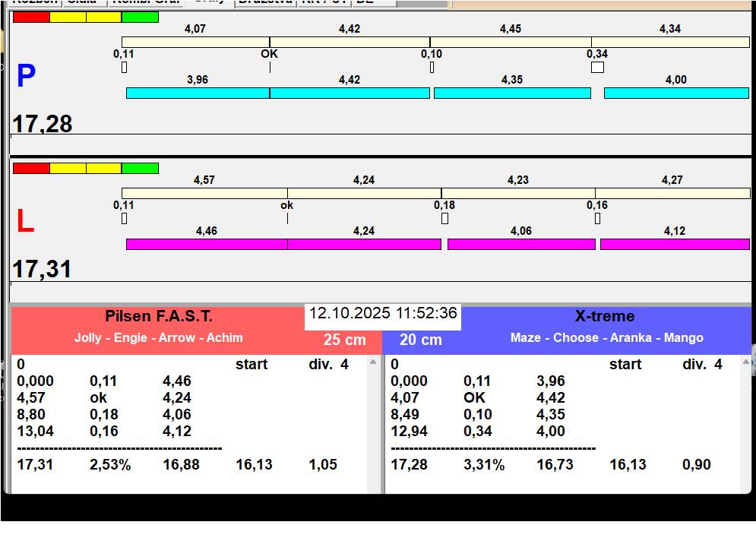Click the 12,94 cell in X-treme table

[409, 431]
